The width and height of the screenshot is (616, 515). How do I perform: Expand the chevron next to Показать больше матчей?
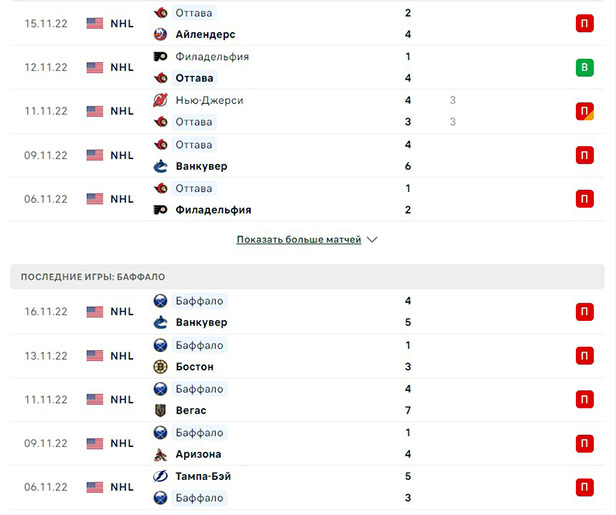[x=372, y=240]
